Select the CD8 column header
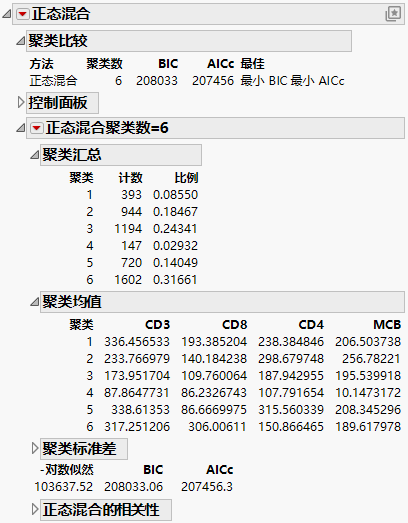This screenshot has height=523, width=408. 235,325
